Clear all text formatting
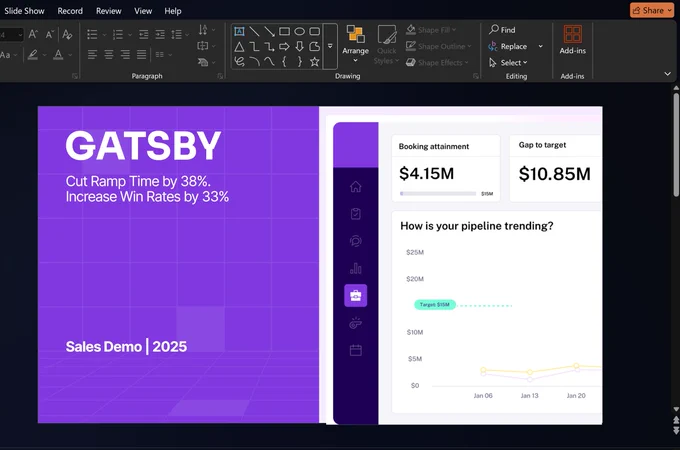This screenshot has width=680, height=450. pyautogui.click(x=67, y=34)
